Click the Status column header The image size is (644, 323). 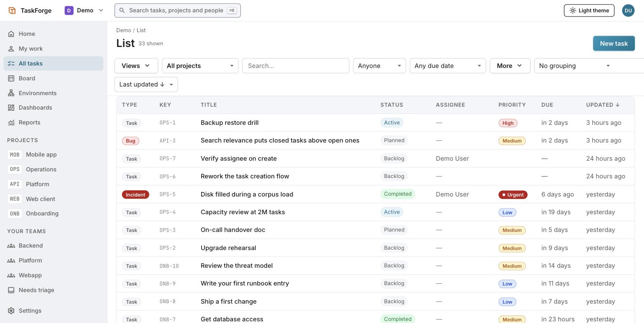point(392,105)
